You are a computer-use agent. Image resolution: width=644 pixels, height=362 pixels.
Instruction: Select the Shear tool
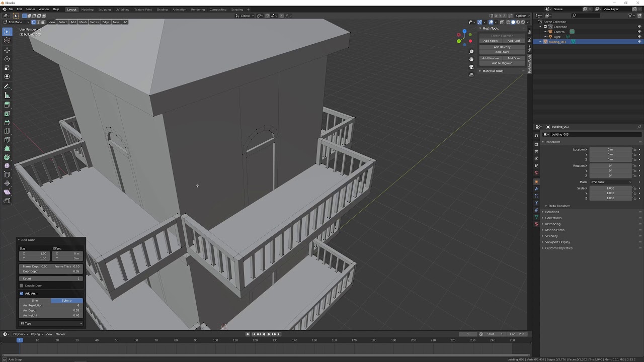point(7,192)
